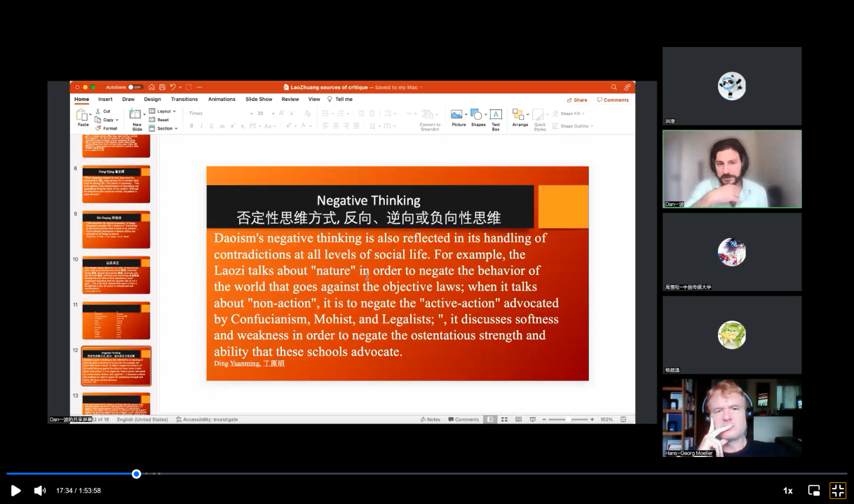Viewport: 854px width, 504px height.
Task: Click the Format painter brush icon
Action: (x=98, y=128)
